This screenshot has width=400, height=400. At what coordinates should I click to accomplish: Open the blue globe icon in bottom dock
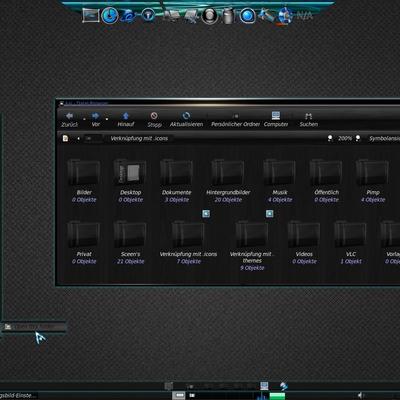tap(284, 386)
